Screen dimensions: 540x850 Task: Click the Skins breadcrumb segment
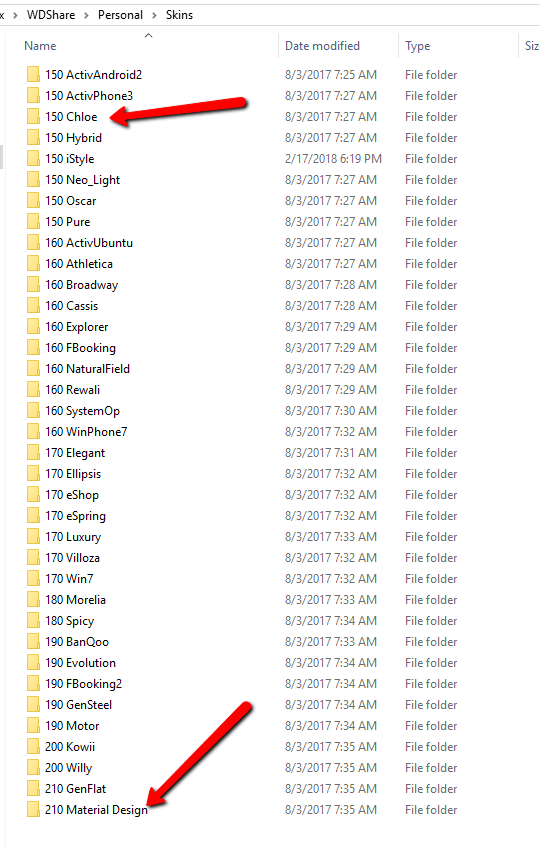point(179,15)
